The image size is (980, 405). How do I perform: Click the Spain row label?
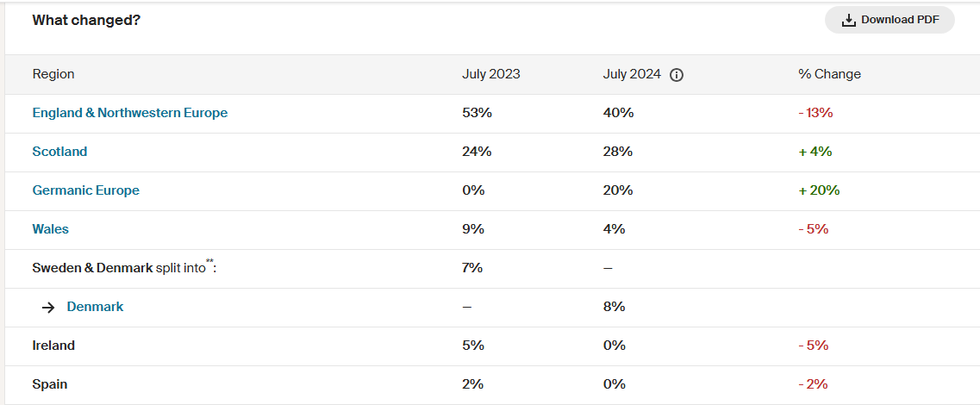[x=50, y=384]
